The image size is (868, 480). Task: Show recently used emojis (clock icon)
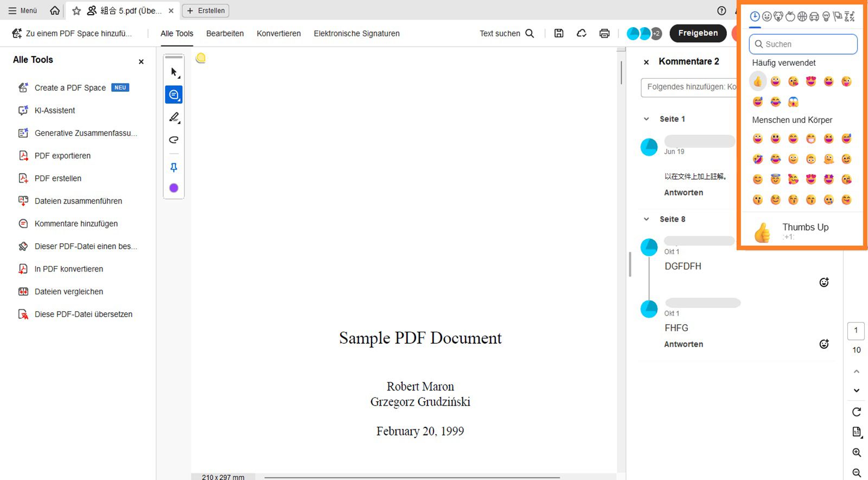click(755, 16)
